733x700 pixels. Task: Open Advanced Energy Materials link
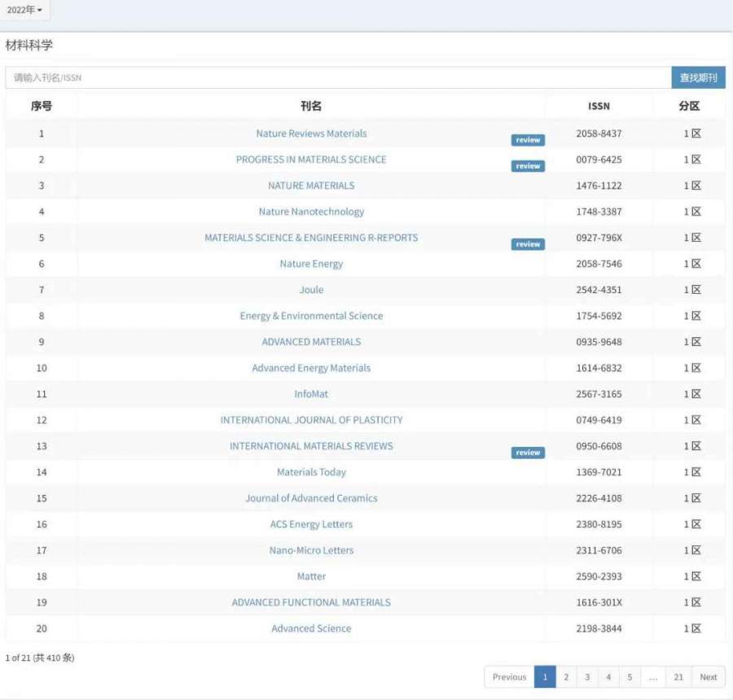pos(311,368)
